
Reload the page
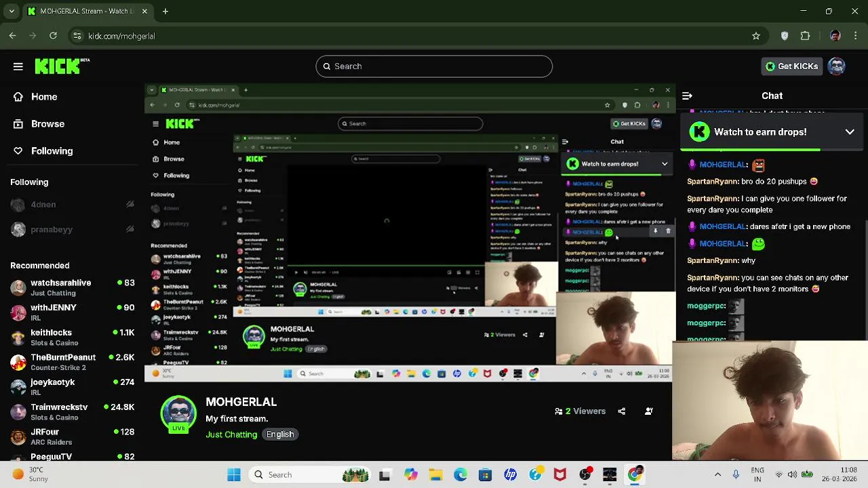(x=53, y=36)
